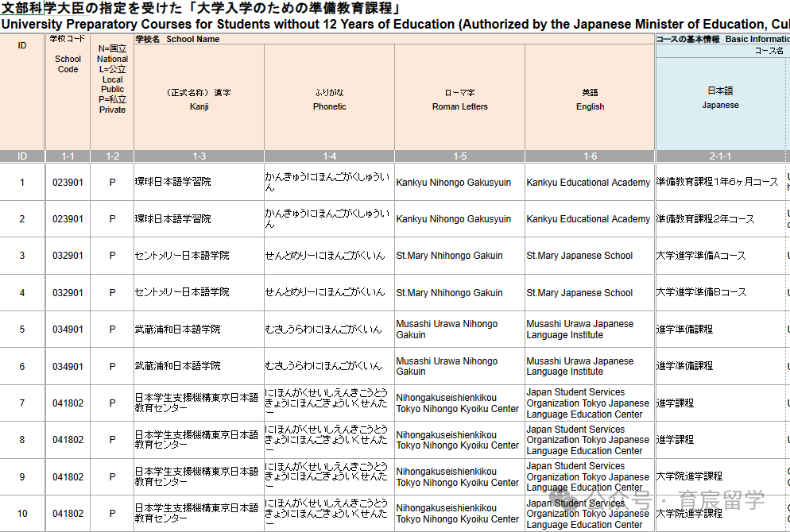Click school code 034901 in row 5
Image resolution: width=790 pixels, height=532 pixels.
[68, 330]
